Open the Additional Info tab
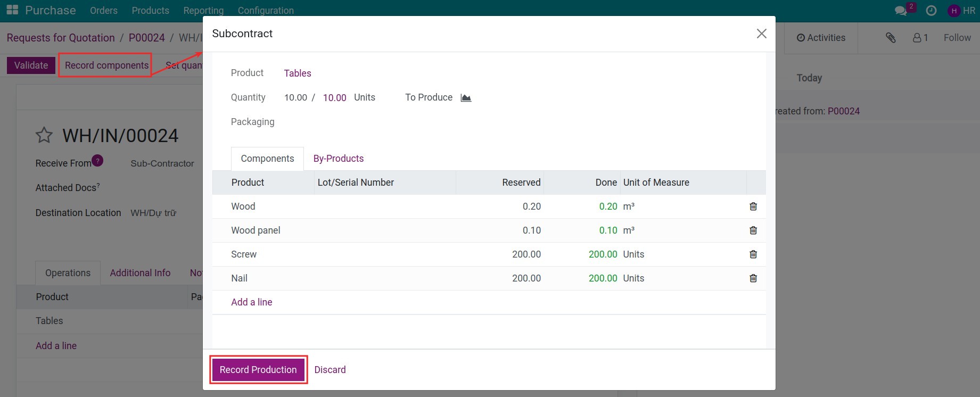This screenshot has width=980, height=397. pos(140,273)
